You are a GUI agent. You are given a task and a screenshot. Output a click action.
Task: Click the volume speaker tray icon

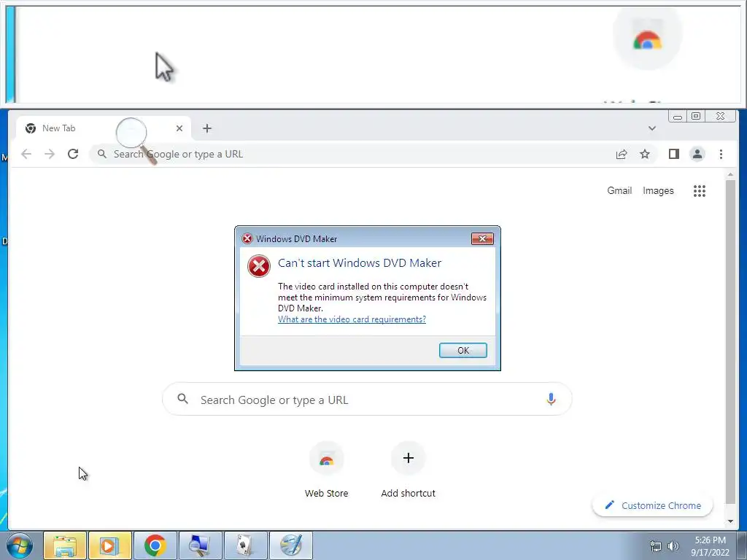tap(673, 546)
